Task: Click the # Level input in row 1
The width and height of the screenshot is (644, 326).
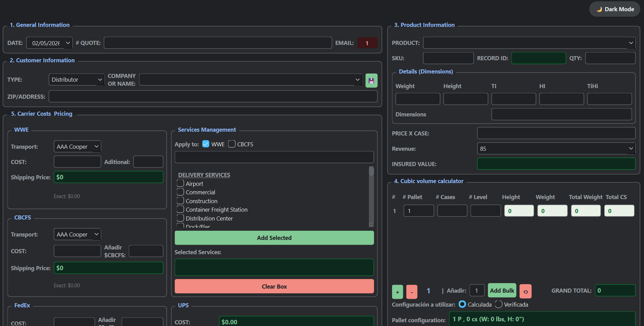Action: point(486,211)
